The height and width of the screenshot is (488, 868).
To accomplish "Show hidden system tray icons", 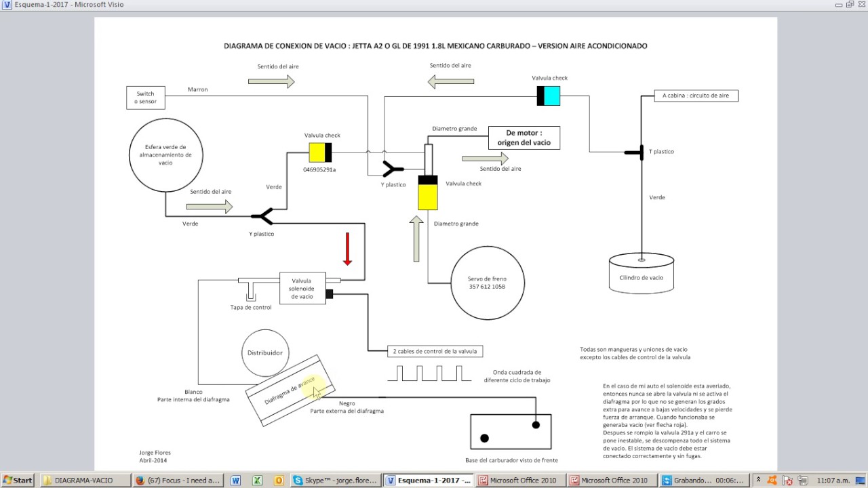I will [758, 480].
